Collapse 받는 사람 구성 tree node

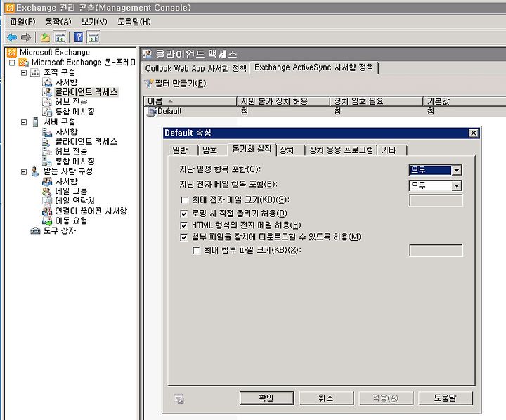pos(24,172)
